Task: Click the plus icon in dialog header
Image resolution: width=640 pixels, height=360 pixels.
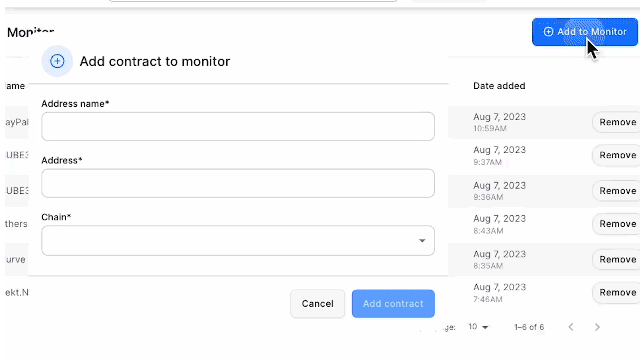Action: [x=57, y=61]
